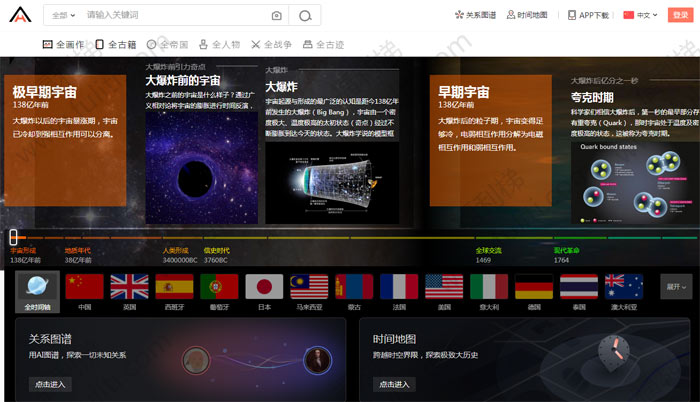Screen dimensions: 700x402
Task: Click the timeline slider handle
Action: click(13, 237)
